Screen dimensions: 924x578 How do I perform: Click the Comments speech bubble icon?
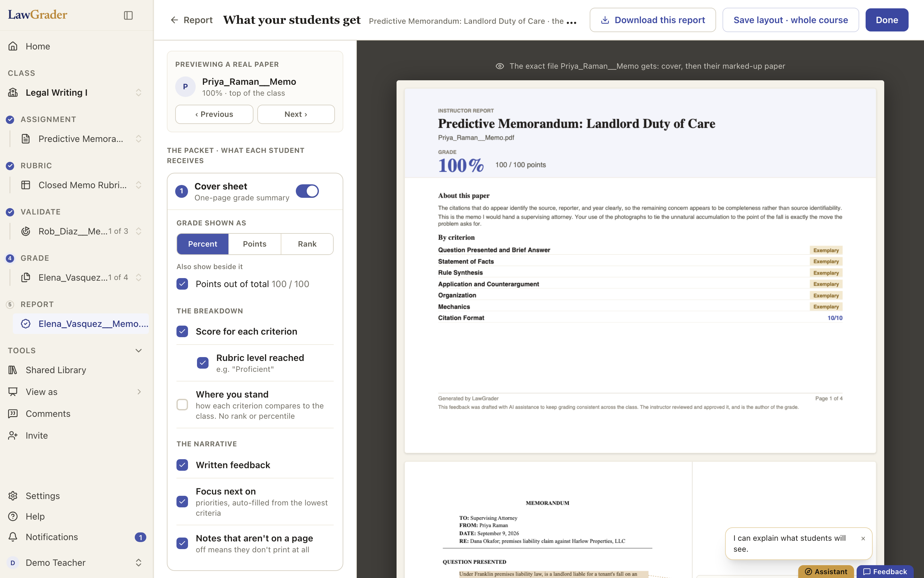tap(13, 414)
